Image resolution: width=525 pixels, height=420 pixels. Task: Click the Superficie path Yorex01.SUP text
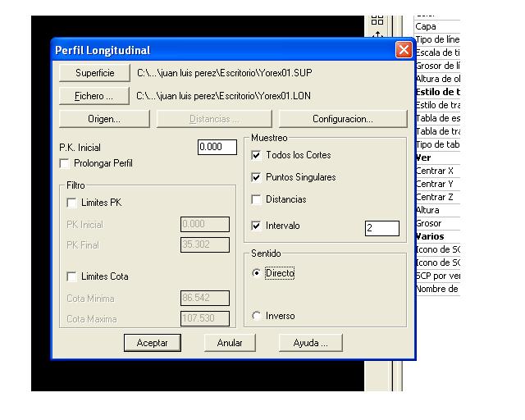coord(224,73)
